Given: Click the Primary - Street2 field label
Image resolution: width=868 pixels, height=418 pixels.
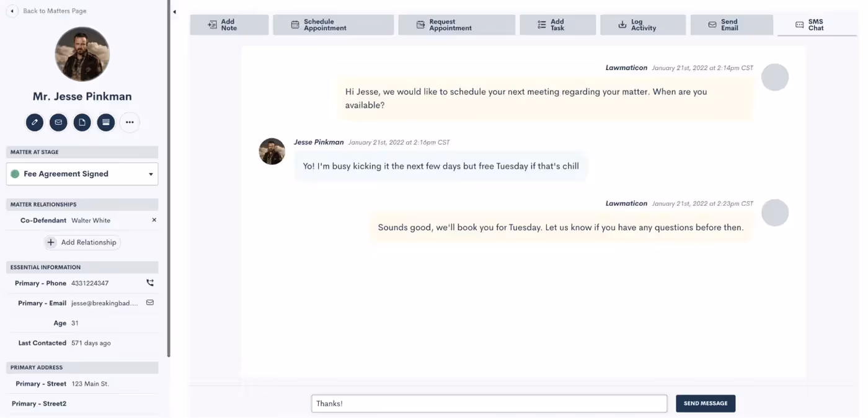Looking at the screenshot, I should [39, 404].
